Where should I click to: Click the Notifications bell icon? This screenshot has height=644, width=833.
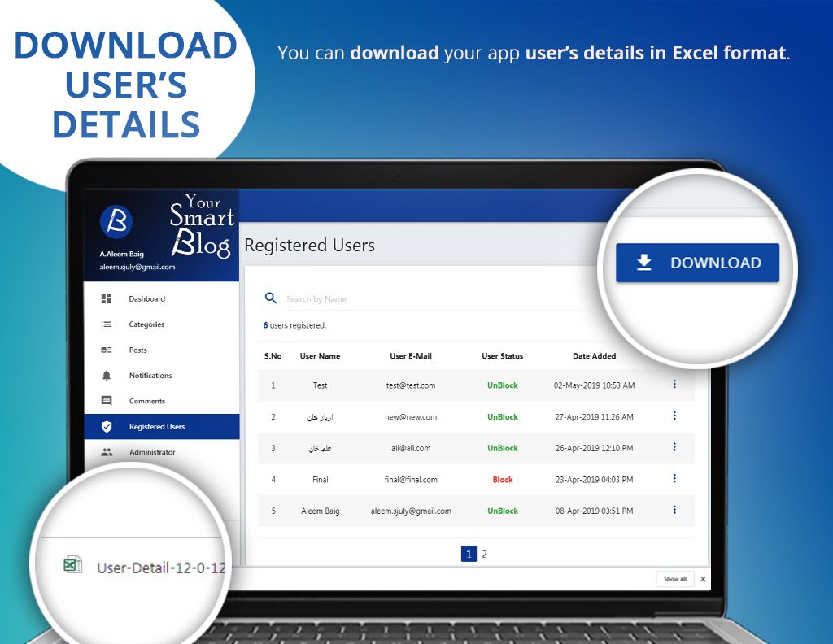pyautogui.click(x=107, y=376)
